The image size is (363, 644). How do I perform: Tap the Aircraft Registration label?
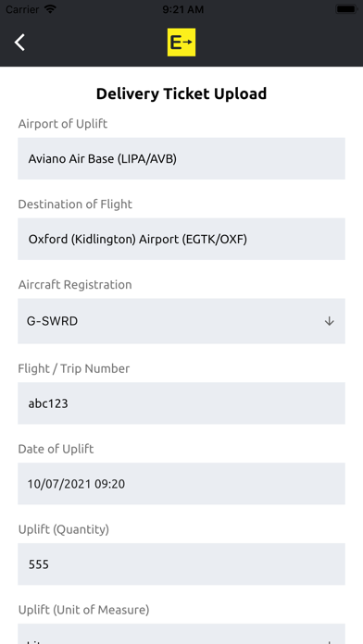(75, 285)
